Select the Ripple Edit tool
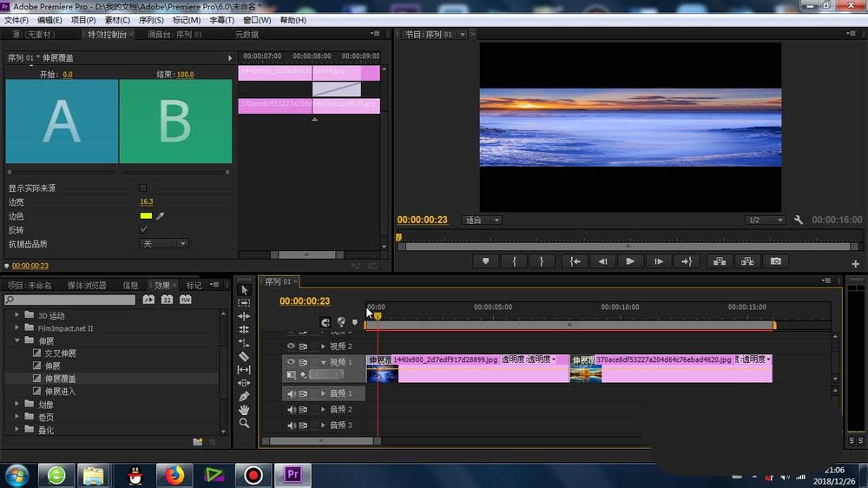Screen dimensions: 868x488 (244, 316)
